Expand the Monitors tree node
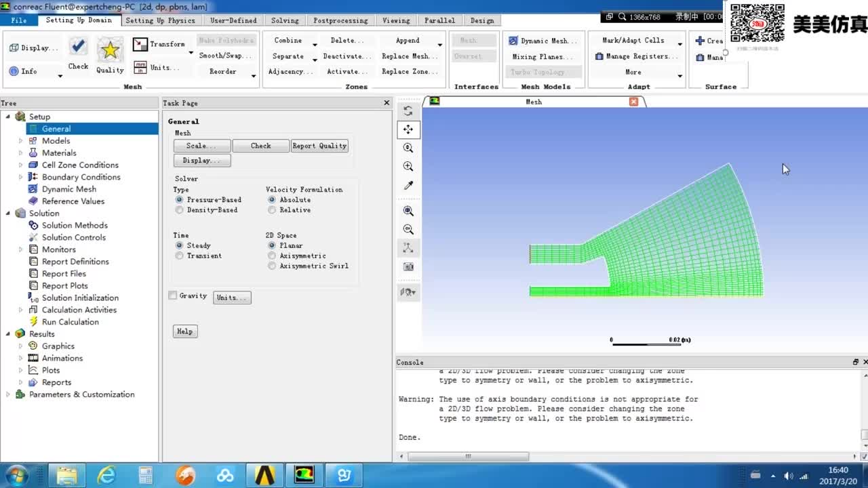Image resolution: width=868 pixels, height=488 pixels. (x=20, y=249)
